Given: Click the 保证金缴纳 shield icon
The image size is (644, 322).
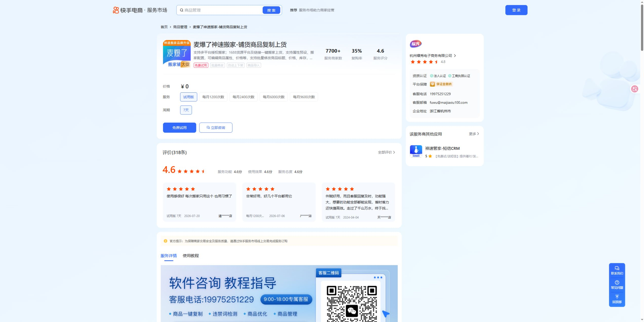Looking at the screenshot, I should pos(432,84).
